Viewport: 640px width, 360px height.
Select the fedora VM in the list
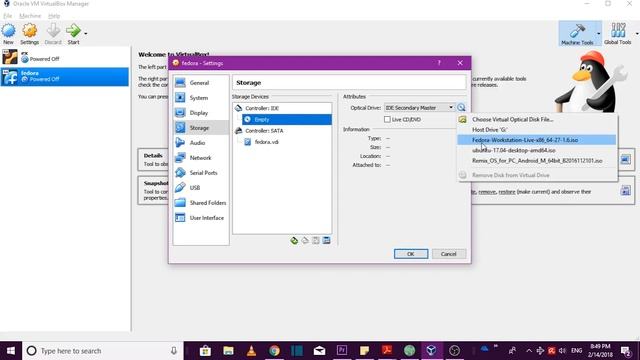pyautogui.click(x=64, y=76)
